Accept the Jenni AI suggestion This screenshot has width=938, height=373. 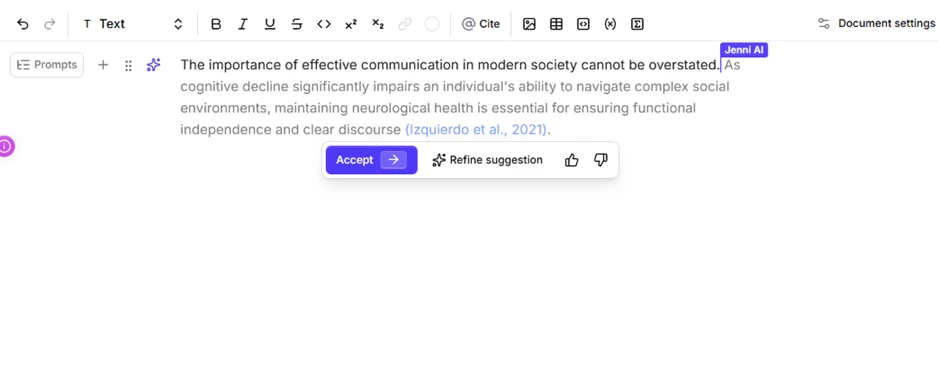click(x=371, y=160)
